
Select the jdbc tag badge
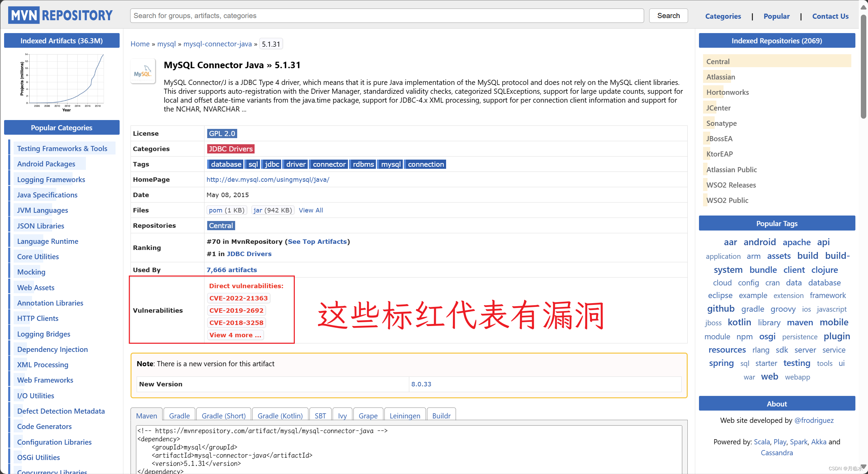coord(272,164)
